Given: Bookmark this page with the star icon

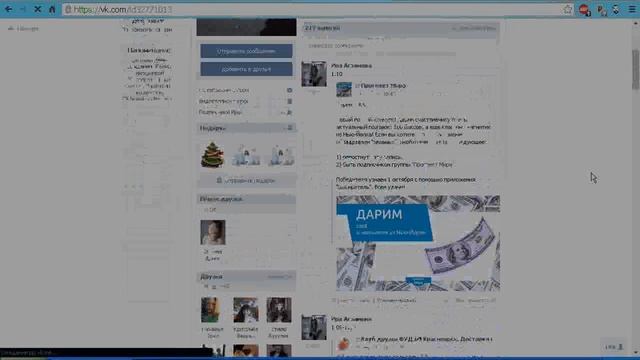Looking at the screenshot, I should [567, 9].
